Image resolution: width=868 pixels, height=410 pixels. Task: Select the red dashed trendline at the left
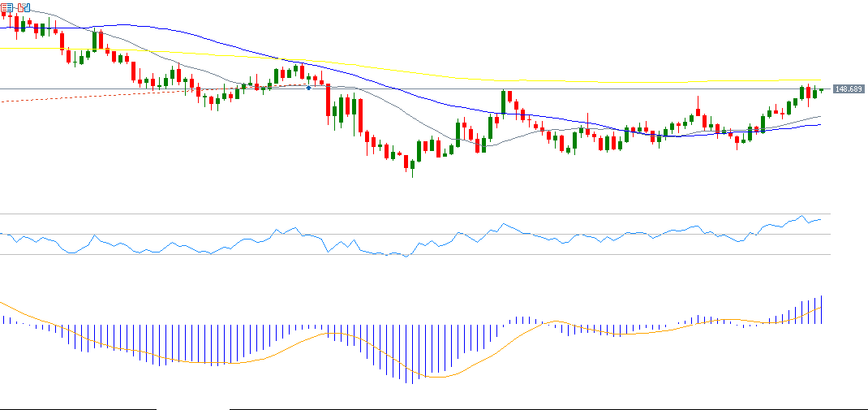pos(81,97)
